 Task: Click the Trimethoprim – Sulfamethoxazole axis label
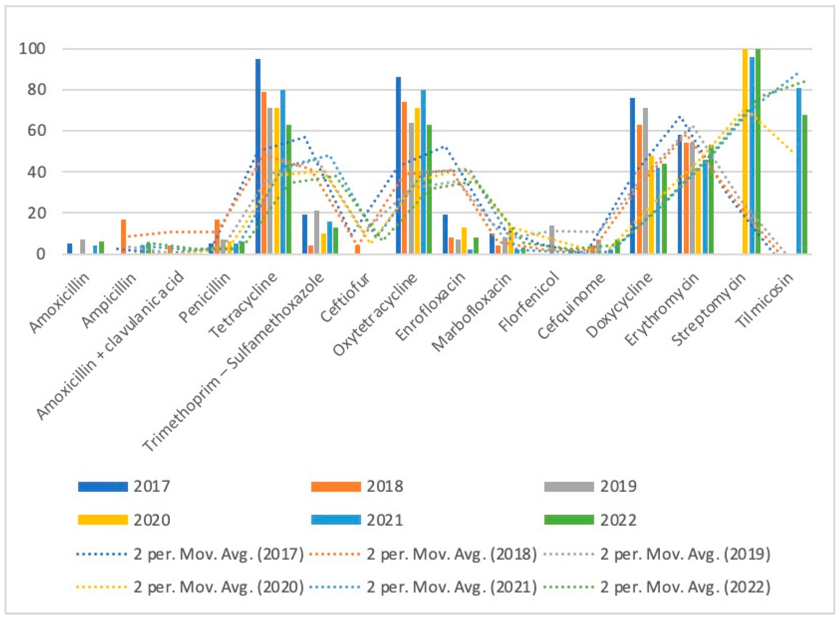233,362
